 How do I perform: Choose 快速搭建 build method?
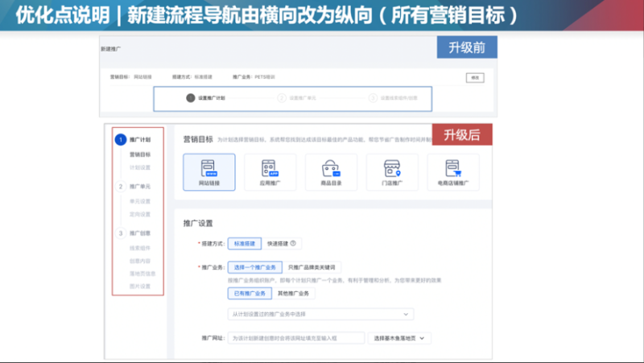point(281,244)
